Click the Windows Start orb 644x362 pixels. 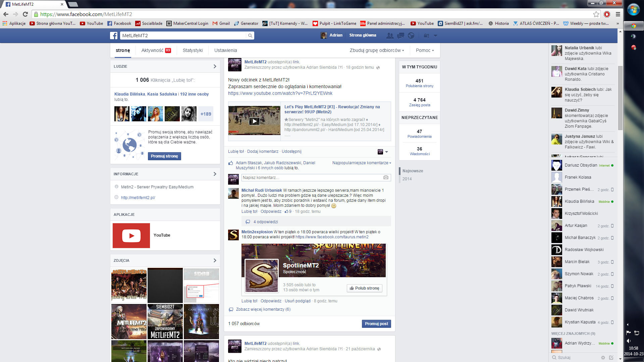[x=633, y=9]
